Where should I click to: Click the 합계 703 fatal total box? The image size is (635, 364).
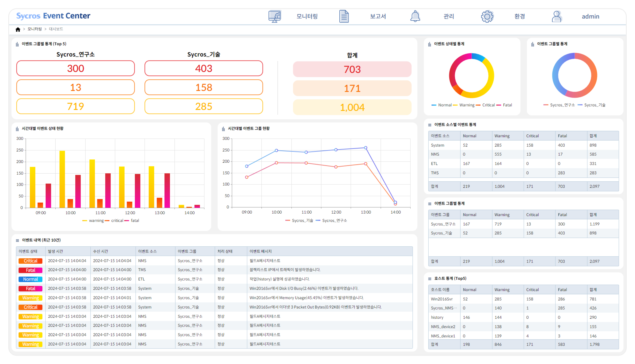(352, 70)
